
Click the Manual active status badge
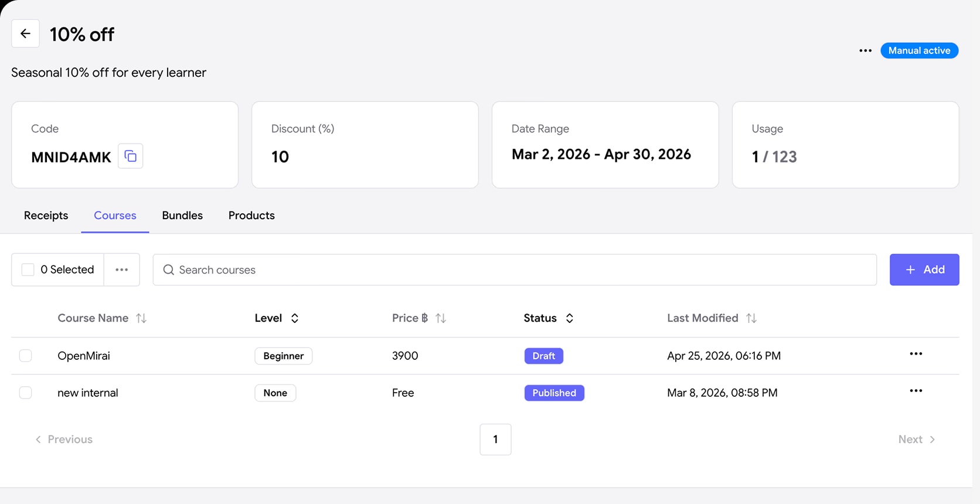click(919, 50)
